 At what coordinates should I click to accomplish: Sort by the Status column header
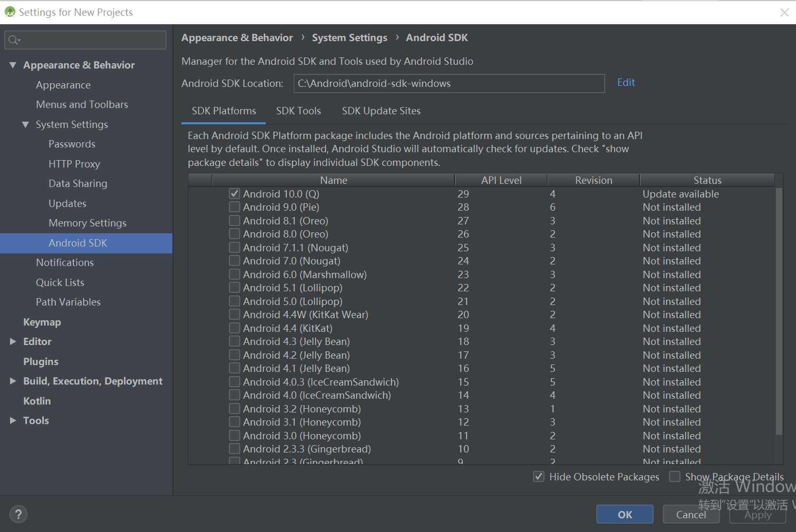(x=707, y=180)
